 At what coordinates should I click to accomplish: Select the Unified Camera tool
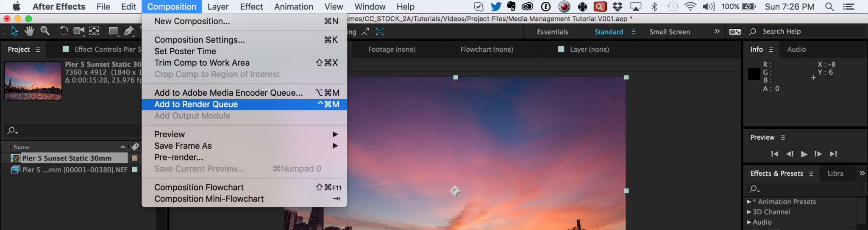pos(79,31)
